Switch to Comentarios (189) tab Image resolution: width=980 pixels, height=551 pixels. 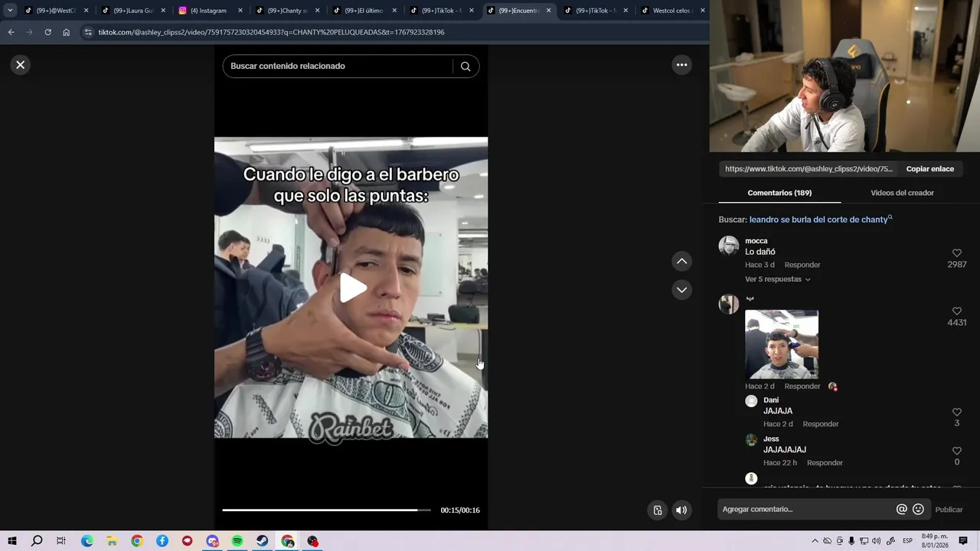pyautogui.click(x=779, y=193)
